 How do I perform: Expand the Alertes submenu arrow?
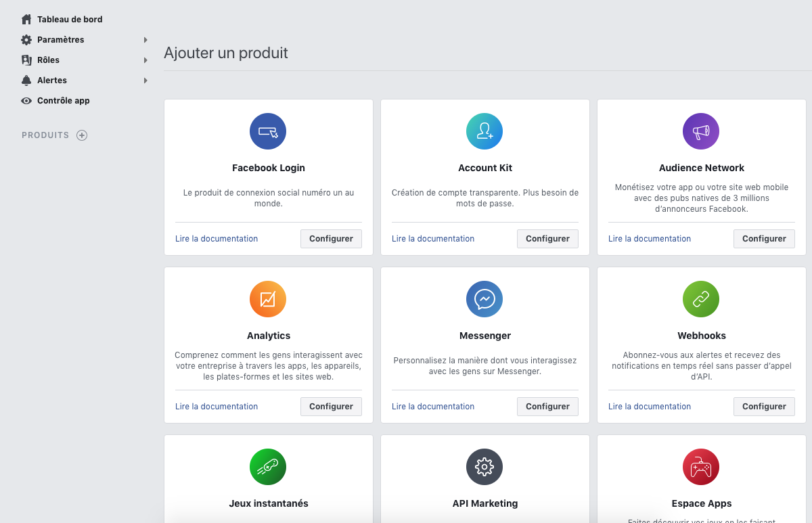pyautogui.click(x=145, y=81)
